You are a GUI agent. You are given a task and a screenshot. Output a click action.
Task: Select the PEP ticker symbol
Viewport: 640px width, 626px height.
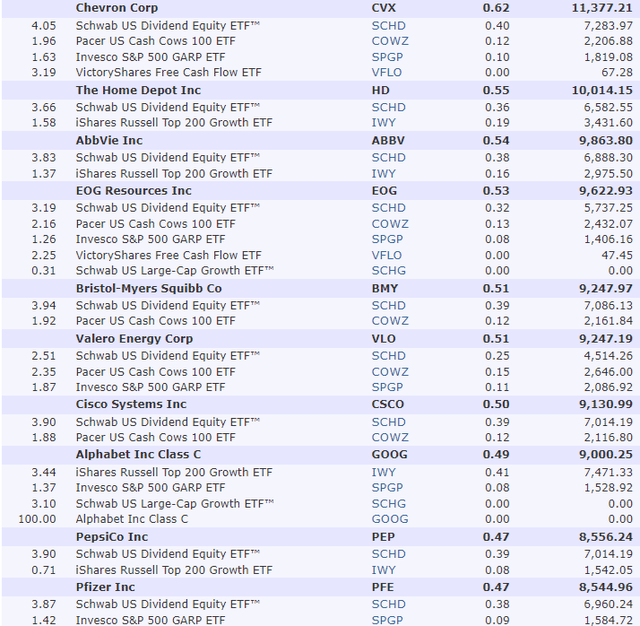383,536
